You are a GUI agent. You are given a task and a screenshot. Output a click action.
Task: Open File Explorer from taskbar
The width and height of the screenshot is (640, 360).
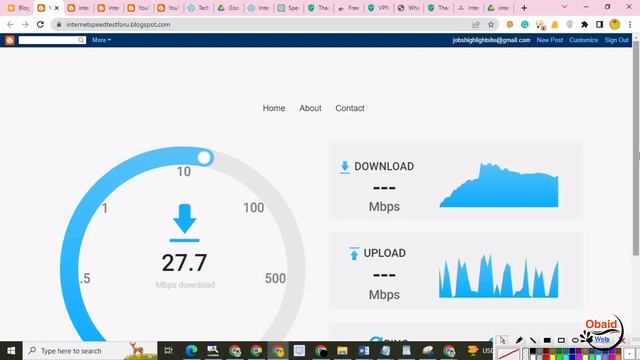point(342,351)
